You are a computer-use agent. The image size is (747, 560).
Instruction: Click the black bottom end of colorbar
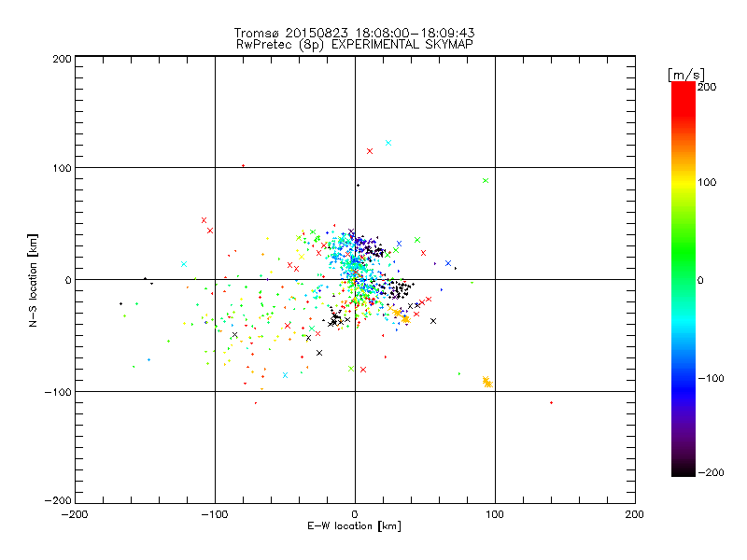(x=684, y=471)
